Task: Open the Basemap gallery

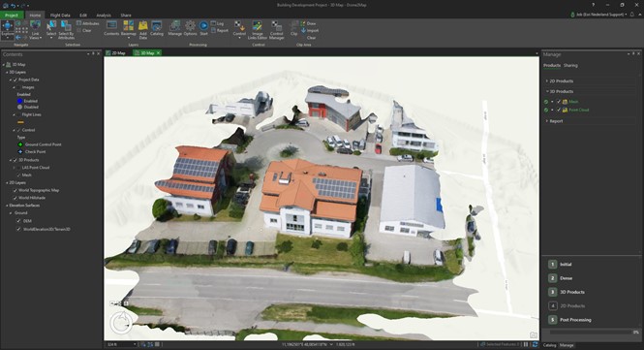Action: point(128,30)
